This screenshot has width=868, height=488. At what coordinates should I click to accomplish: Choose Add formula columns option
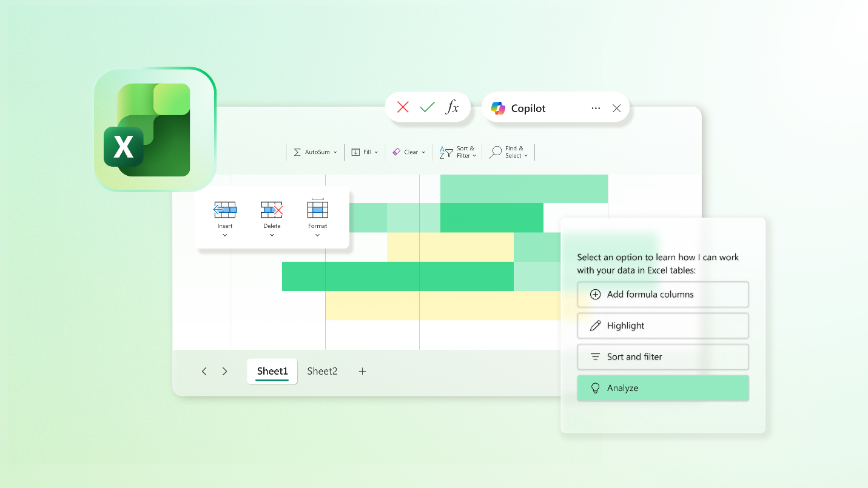coord(663,295)
